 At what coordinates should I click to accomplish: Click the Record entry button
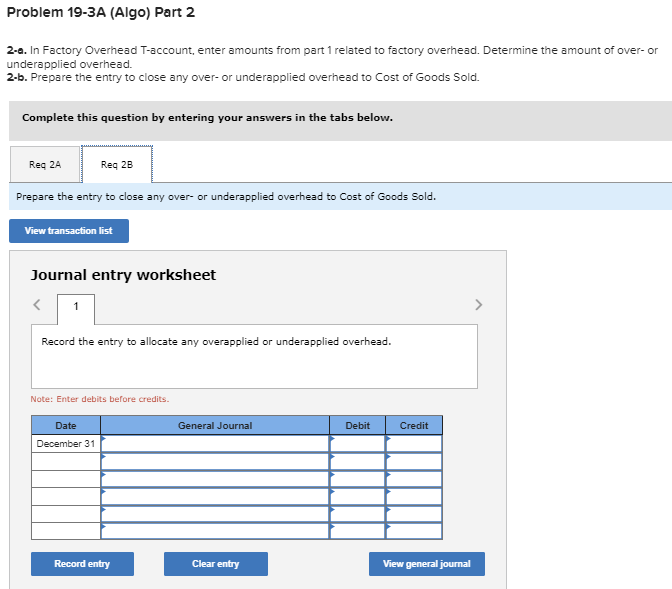(82, 564)
